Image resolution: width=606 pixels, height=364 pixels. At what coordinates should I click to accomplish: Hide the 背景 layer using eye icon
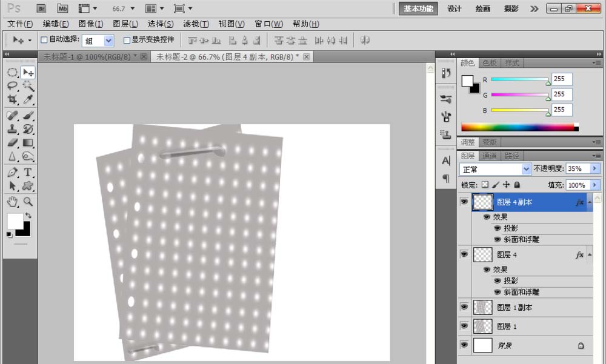464,345
